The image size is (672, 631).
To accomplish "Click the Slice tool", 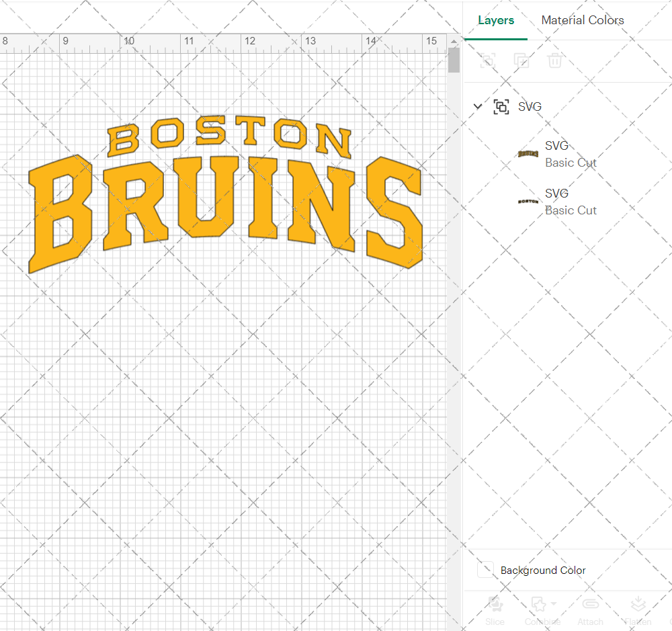I will click(495, 610).
